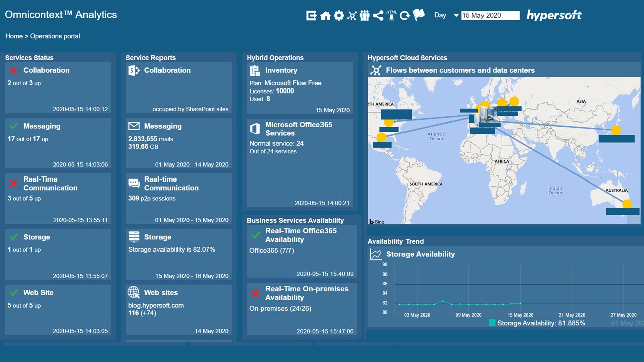The width and height of the screenshot is (644, 362).
Task: Click Storage Availability teal legend swatch
Action: 492,323
